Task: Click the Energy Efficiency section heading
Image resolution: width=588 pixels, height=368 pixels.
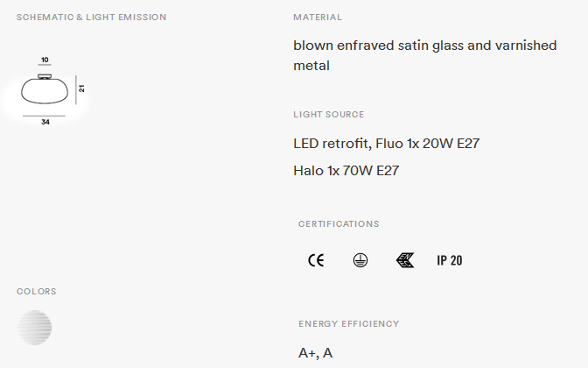Action: tap(349, 324)
